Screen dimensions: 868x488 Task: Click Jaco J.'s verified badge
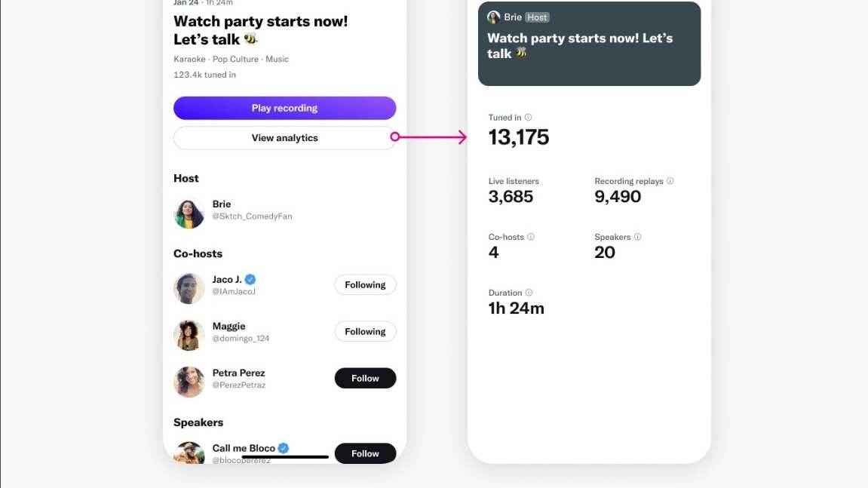250,280
